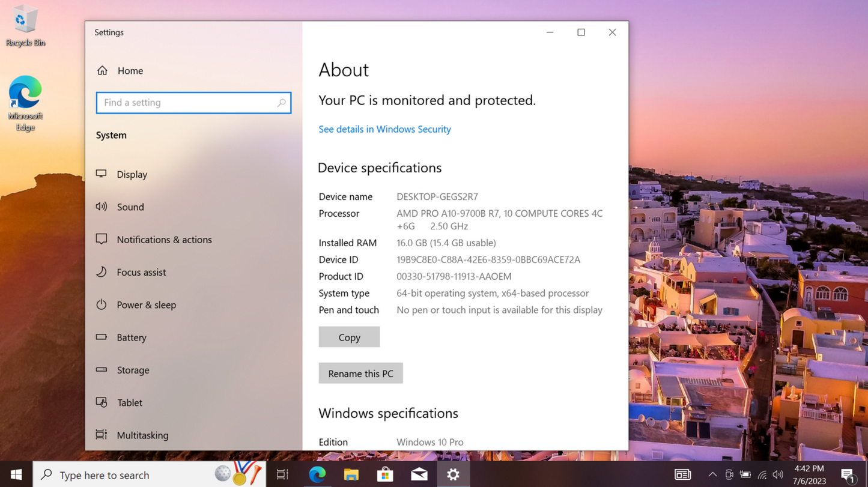Open Tablet settings
Viewport: 868px width, 487px height.
tap(130, 402)
